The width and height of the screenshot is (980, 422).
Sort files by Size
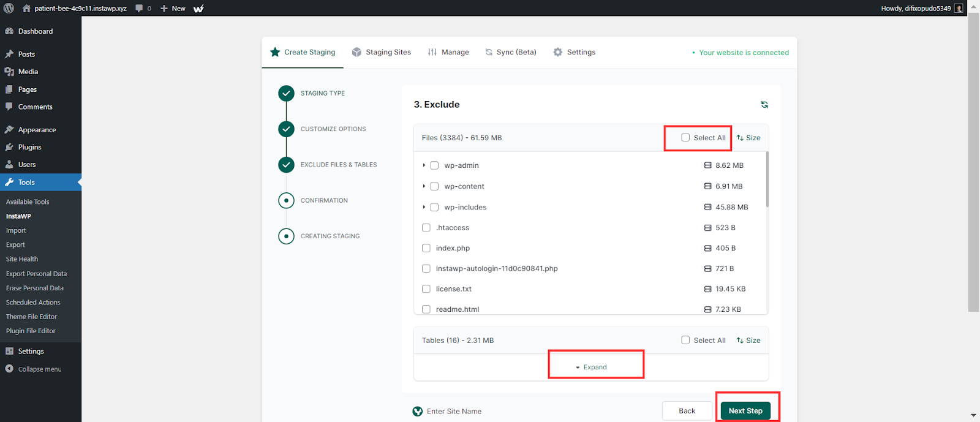click(x=748, y=138)
